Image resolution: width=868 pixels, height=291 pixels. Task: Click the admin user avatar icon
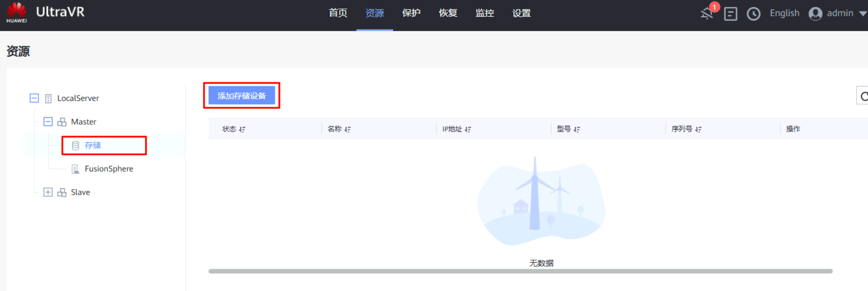point(815,14)
